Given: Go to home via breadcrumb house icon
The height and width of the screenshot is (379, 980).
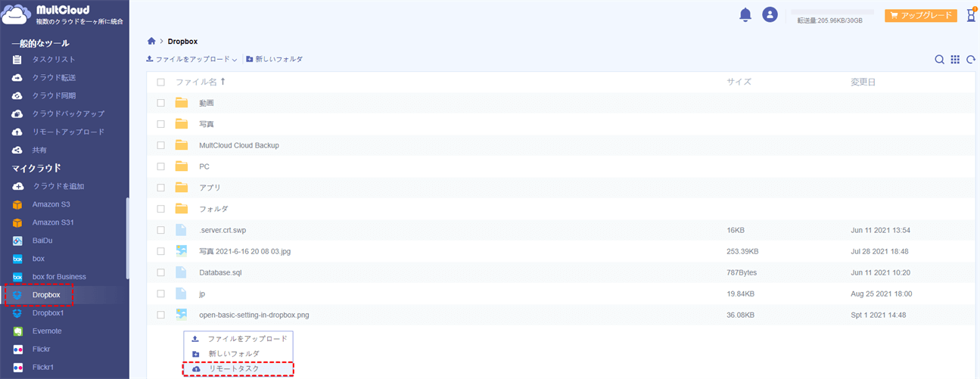Looking at the screenshot, I should point(151,41).
